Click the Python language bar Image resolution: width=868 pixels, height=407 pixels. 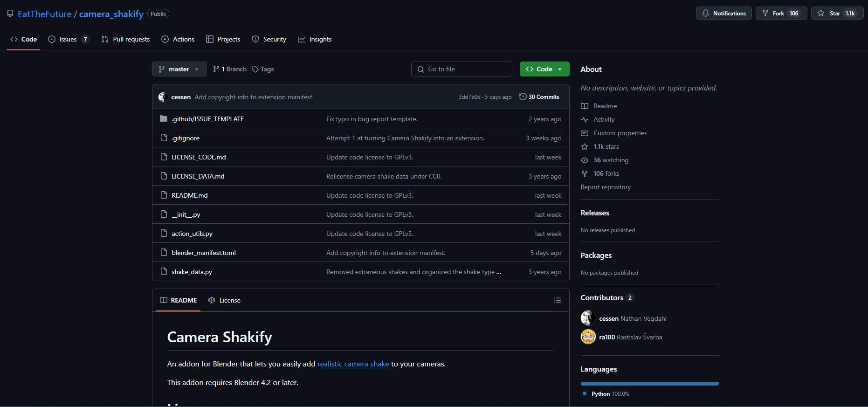[x=649, y=384]
